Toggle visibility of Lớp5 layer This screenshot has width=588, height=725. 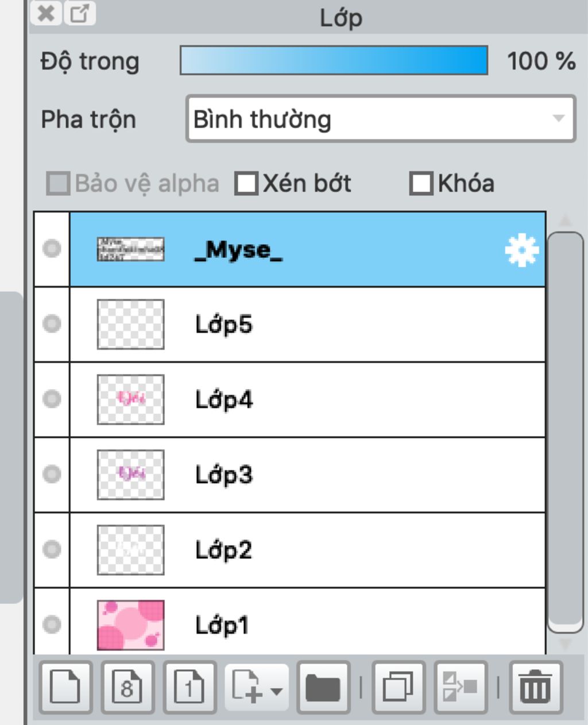[x=52, y=324]
